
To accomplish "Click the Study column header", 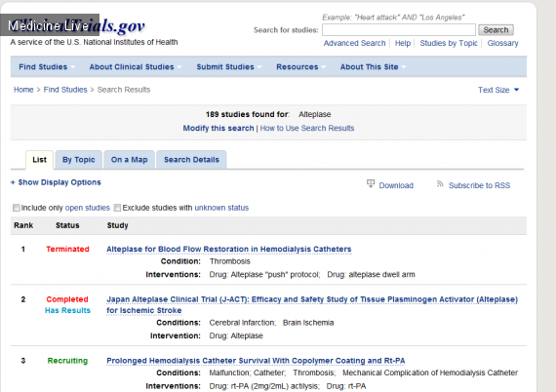I will [117, 225].
